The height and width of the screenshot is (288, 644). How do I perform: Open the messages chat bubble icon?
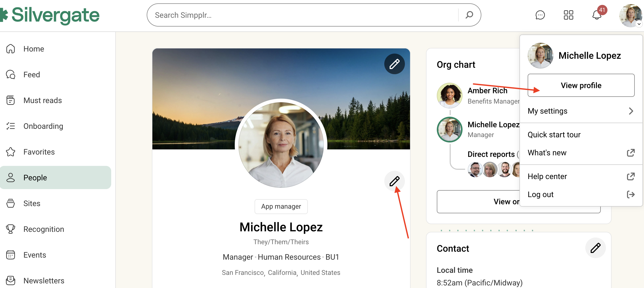[x=540, y=15]
